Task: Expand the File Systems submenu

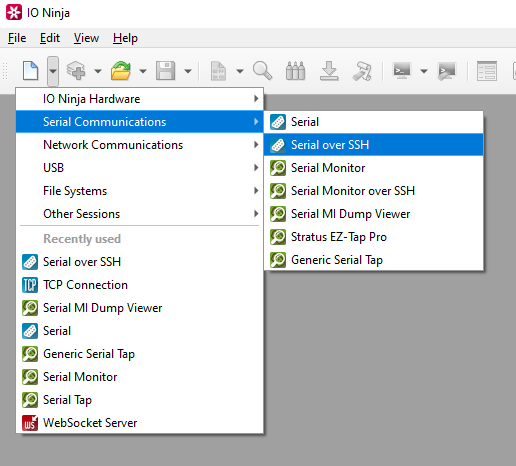Action: [x=140, y=191]
